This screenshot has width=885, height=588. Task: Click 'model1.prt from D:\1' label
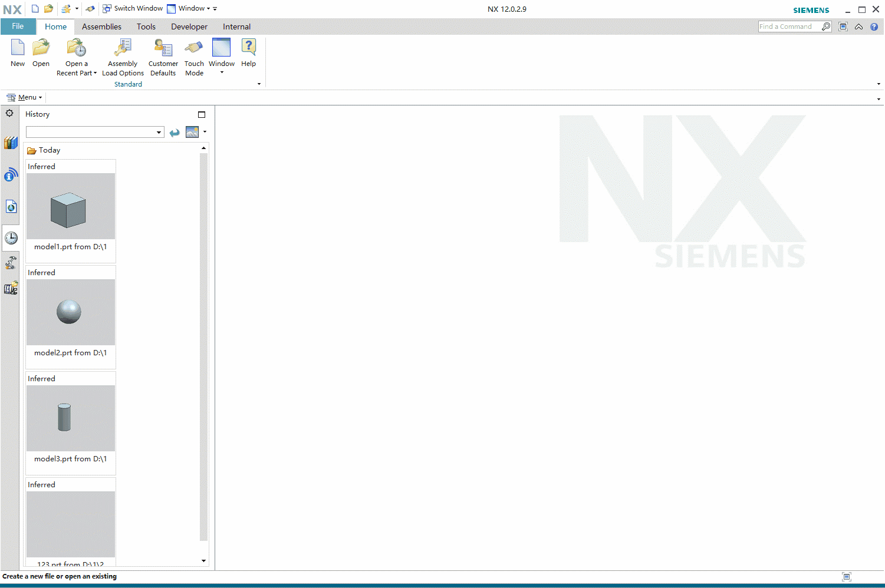point(71,247)
